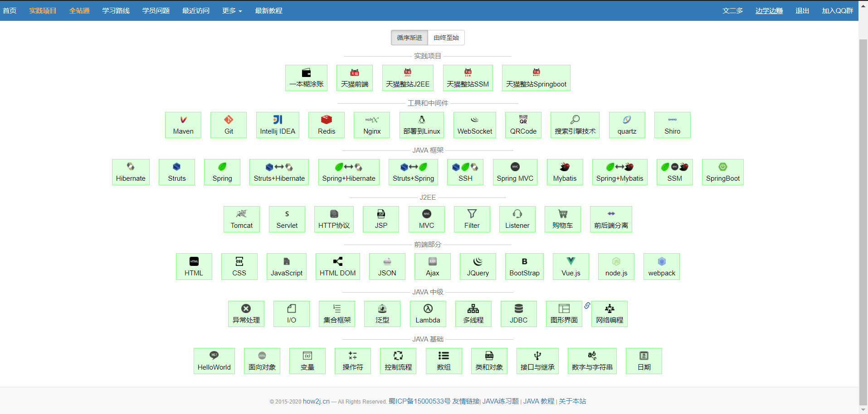The width and height of the screenshot is (868, 414).
Task: Open the Filter tile
Action: 472,219
